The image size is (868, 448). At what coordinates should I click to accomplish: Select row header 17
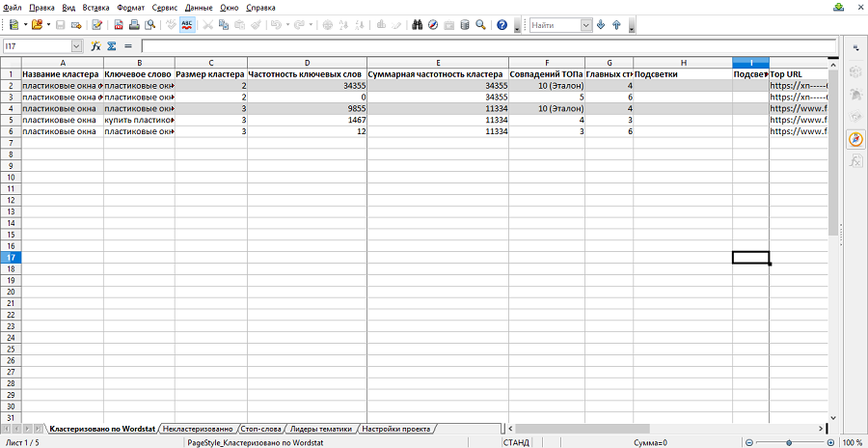pos(11,257)
